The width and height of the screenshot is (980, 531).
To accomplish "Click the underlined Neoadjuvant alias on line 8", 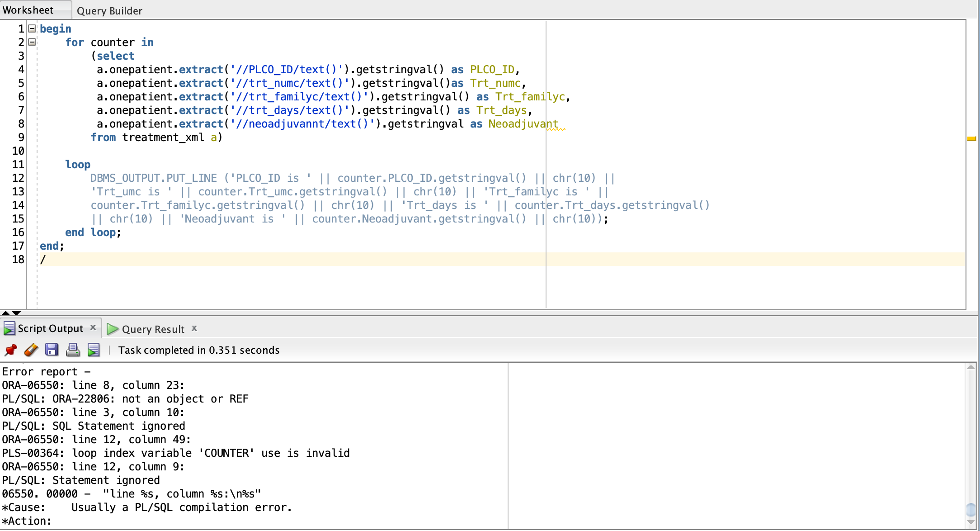I will click(x=523, y=124).
